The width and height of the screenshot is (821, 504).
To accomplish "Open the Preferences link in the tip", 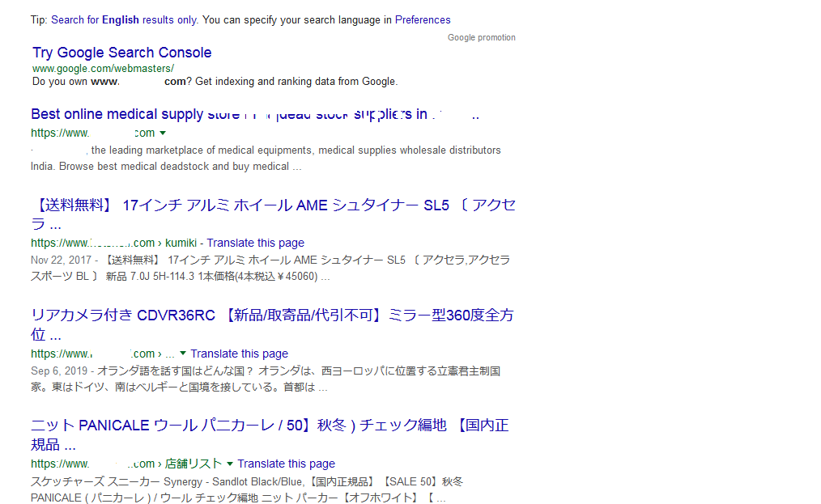I will click(x=423, y=20).
